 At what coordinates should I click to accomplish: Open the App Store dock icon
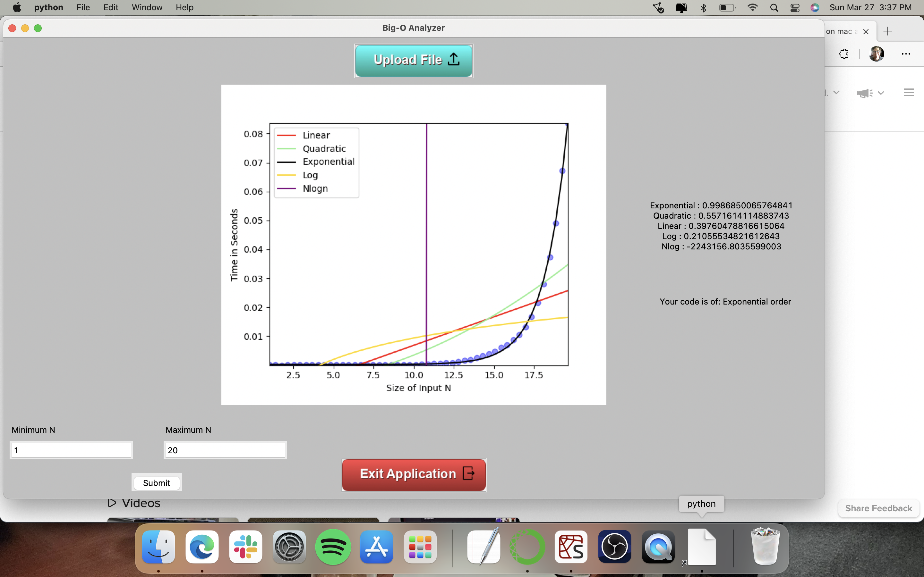[376, 547]
